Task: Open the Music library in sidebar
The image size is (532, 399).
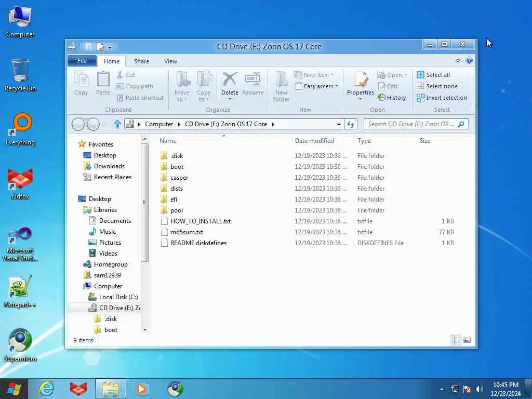Action: [x=102, y=232]
